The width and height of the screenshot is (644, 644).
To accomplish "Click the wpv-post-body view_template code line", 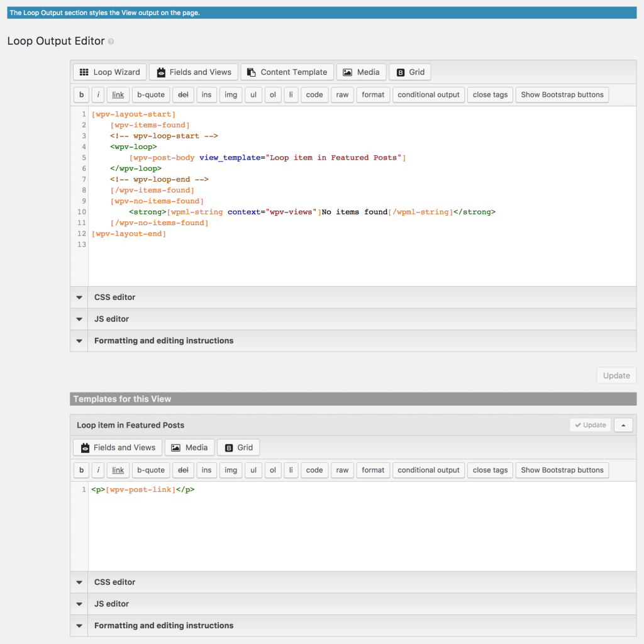I will [267, 158].
